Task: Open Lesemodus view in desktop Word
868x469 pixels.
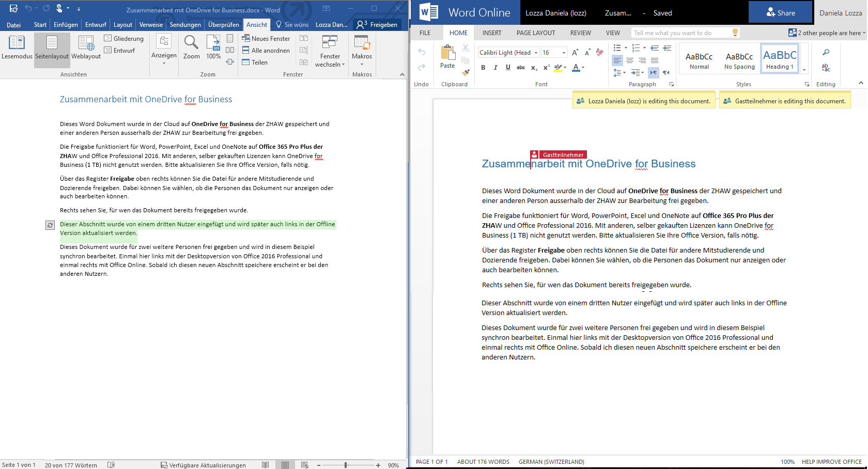Action: point(17,48)
